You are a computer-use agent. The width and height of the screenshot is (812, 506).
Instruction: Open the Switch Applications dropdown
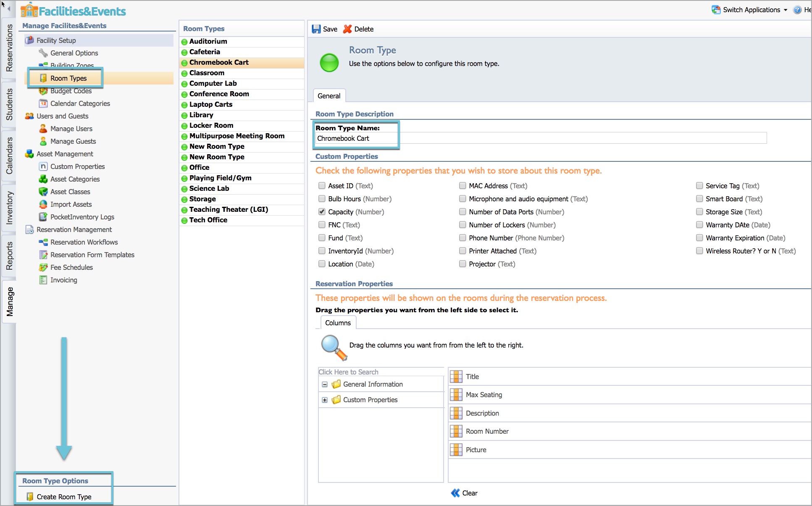click(750, 10)
